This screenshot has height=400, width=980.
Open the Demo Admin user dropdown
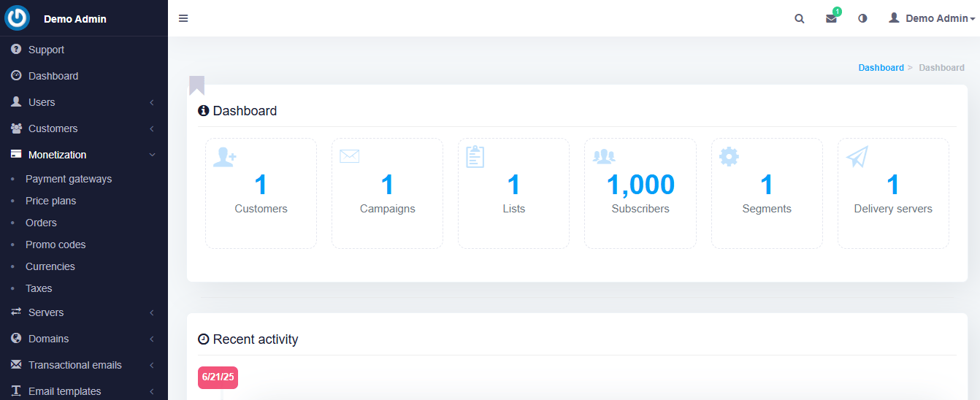click(x=932, y=18)
